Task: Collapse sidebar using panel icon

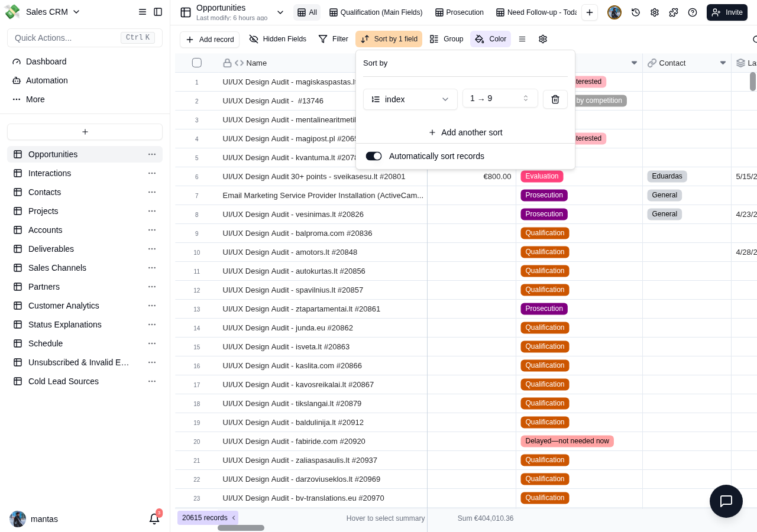Action: tap(158, 12)
